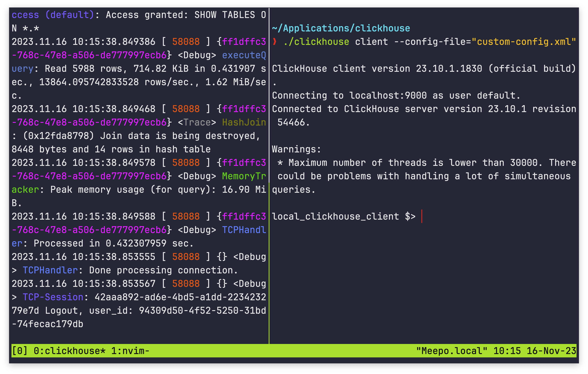Click the 16-Nov-23 date in status bar

point(551,351)
